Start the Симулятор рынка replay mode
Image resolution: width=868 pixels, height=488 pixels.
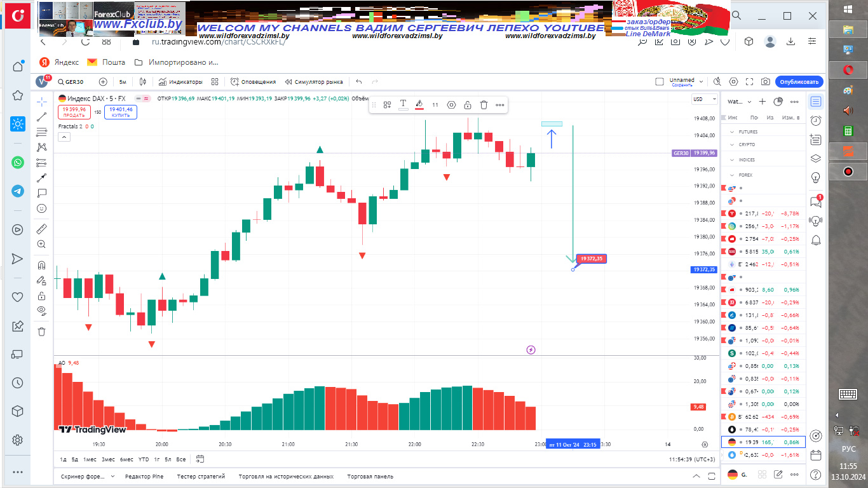tap(315, 82)
